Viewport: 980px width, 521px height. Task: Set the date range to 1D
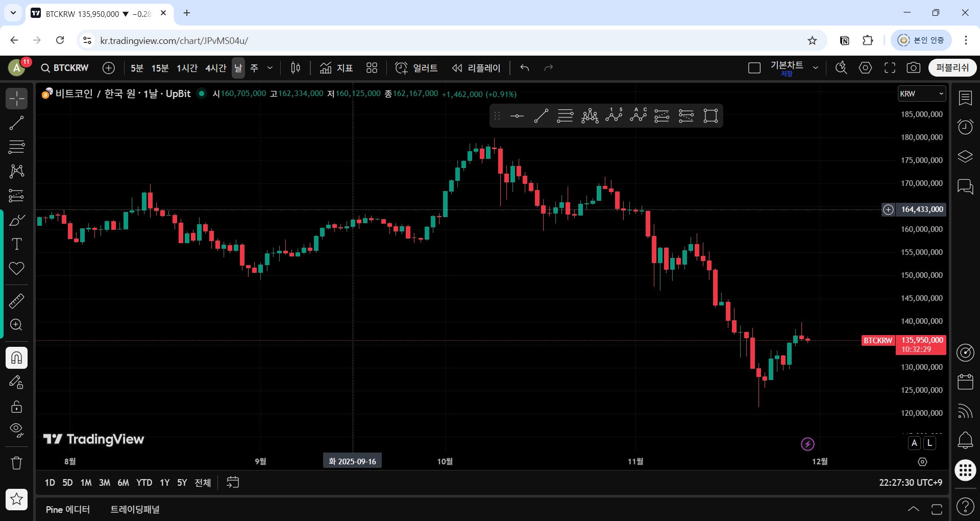(x=50, y=483)
